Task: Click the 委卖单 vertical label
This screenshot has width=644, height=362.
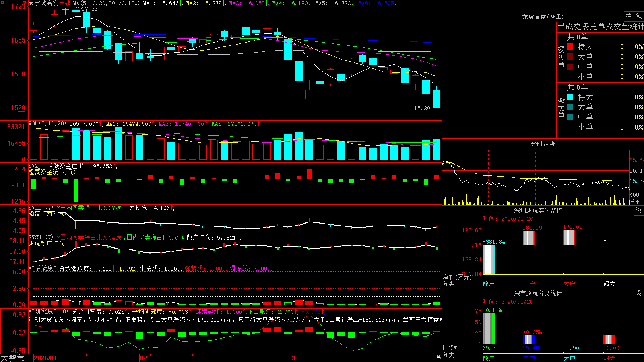Action: [x=561, y=107]
